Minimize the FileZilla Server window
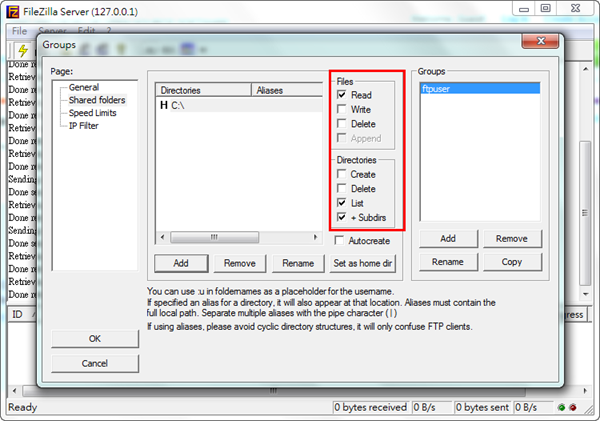 point(524,8)
